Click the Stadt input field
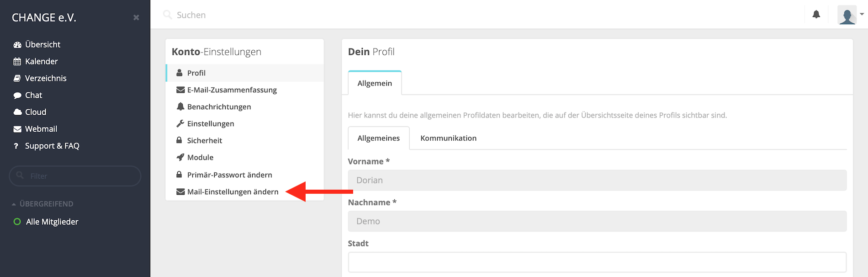Screen dimensions: 868x277 pos(597,262)
